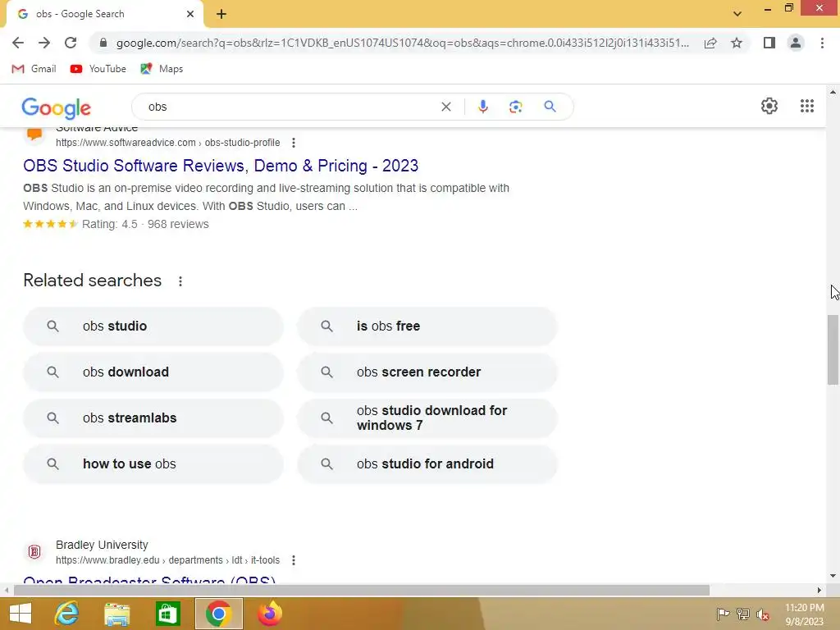
Task: Click horizontal scrollbar thumb
Action: 362,590
